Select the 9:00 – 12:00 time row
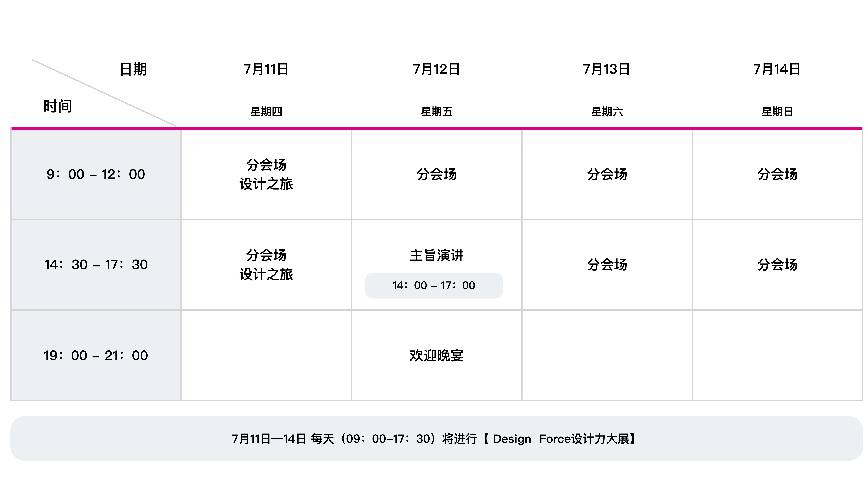 coord(96,174)
